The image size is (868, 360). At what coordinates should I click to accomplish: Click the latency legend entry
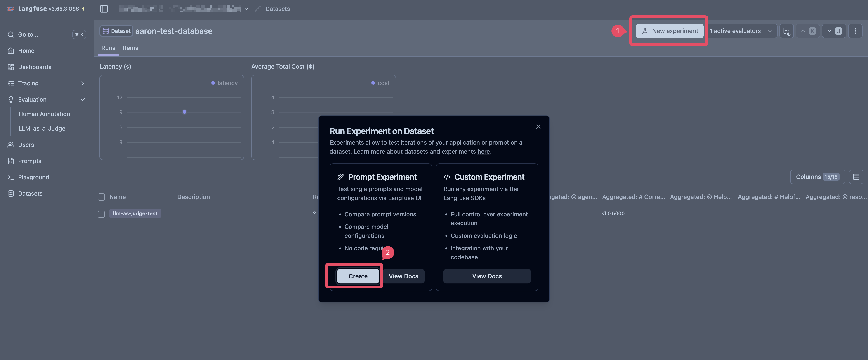coord(224,83)
